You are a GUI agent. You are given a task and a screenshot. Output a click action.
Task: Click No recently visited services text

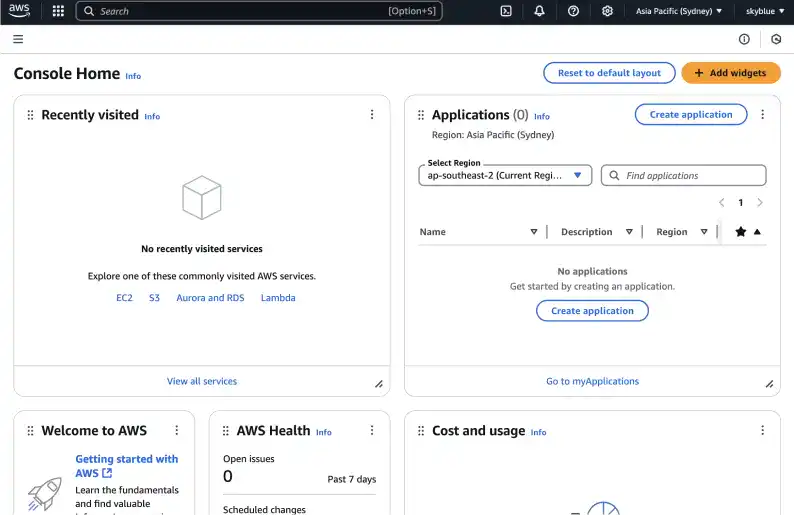(x=202, y=249)
